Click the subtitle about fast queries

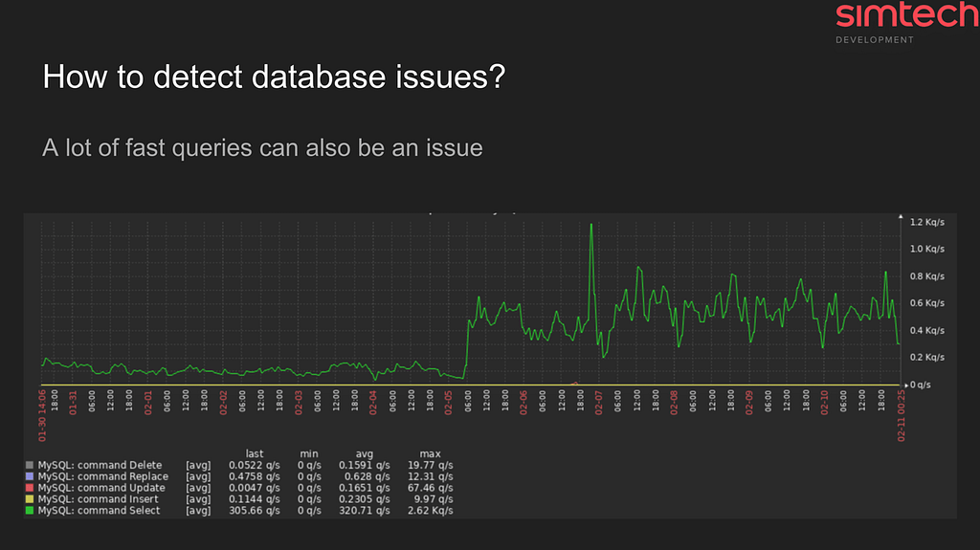262,147
